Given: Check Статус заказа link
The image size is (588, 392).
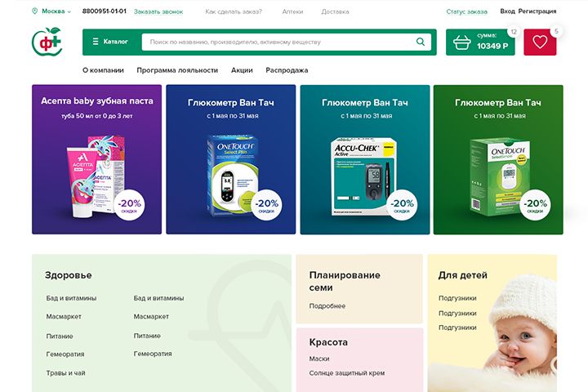Looking at the screenshot, I should [466, 11].
